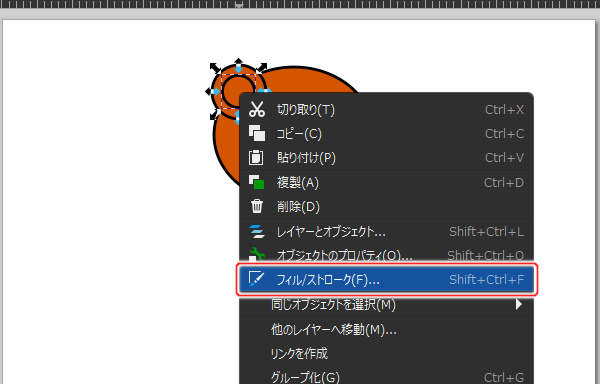Click the scissors icon for 切り取り
Image resolution: width=600 pixels, height=384 pixels.
coord(257,109)
